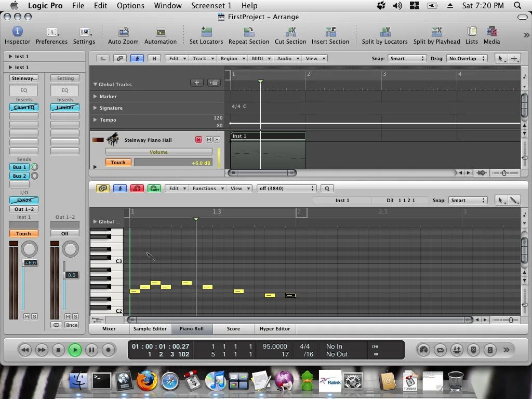Open the arrange Edit menu dropdown

[x=178, y=58]
